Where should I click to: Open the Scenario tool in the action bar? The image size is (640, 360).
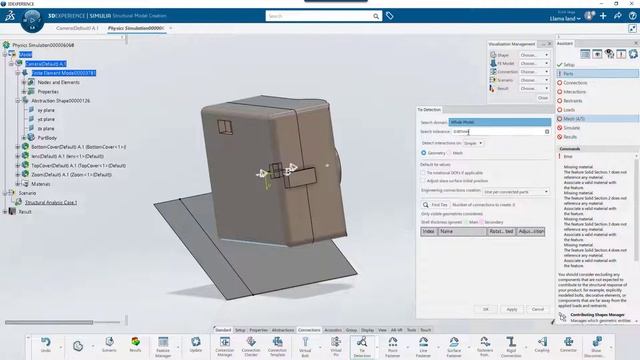click(109, 342)
